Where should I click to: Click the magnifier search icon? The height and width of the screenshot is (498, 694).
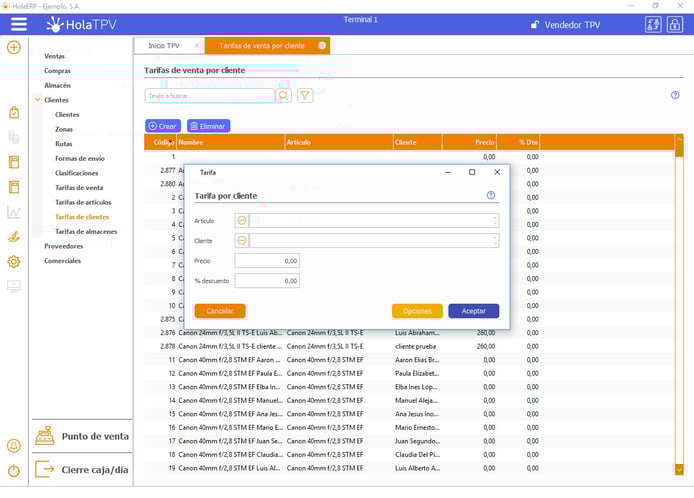pyautogui.click(x=283, y=96)
